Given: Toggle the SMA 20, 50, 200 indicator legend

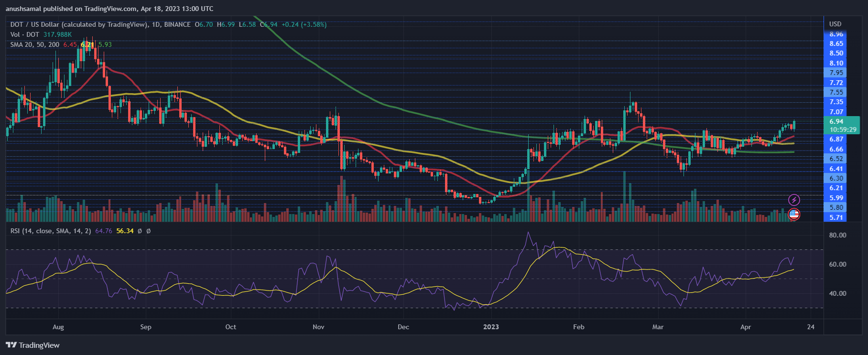Looking at the screenshot, I should point(35,44).
